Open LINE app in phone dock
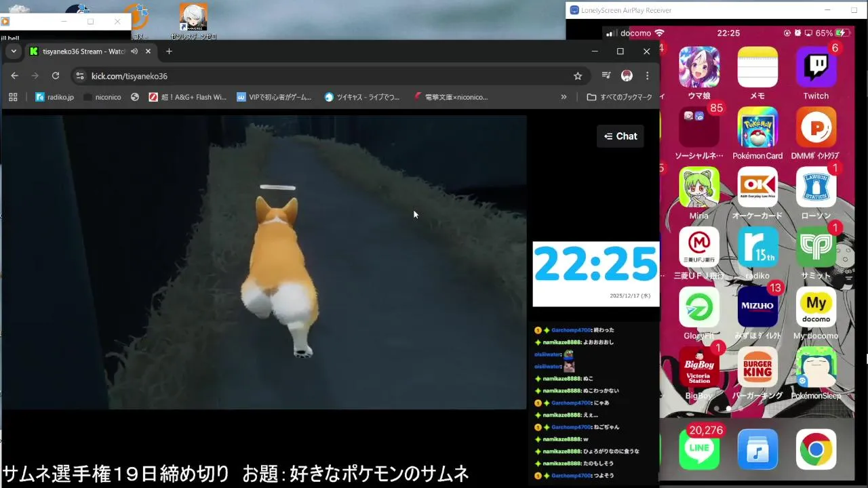The image size is (868, 488). coord(699,449)
